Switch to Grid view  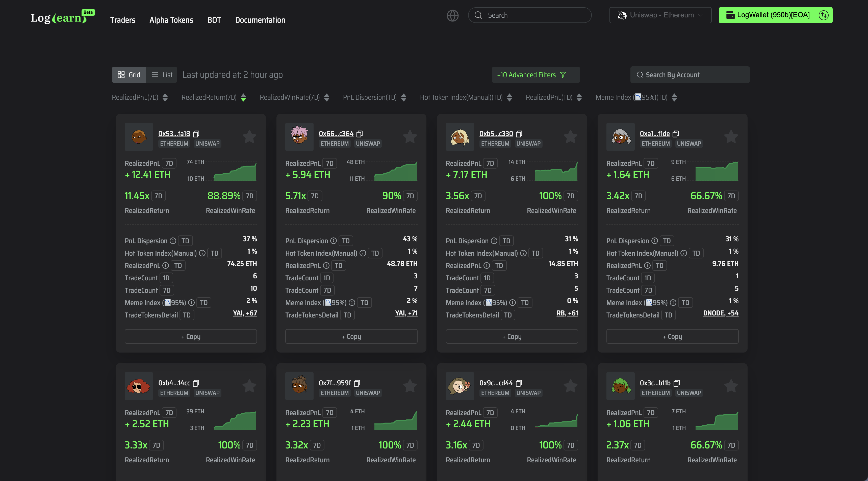(129, 75)
